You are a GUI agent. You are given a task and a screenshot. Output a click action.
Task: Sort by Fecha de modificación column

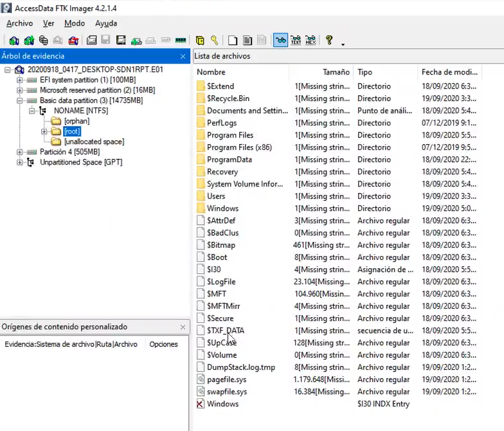click(450, 72)
